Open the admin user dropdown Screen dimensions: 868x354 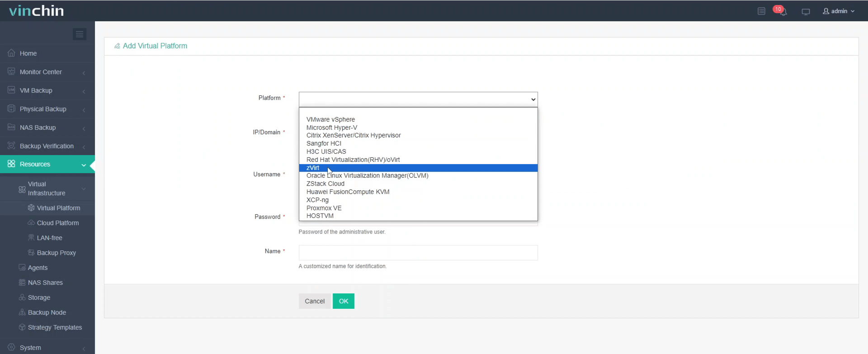(x=839, y=11)
